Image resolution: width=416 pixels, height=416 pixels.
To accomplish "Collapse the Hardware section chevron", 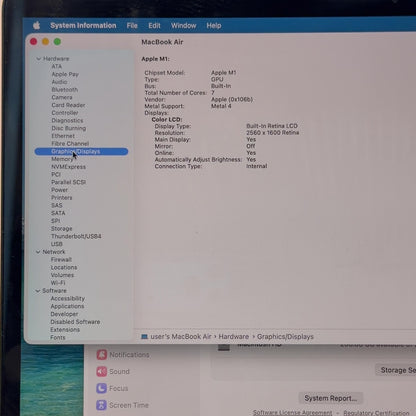I will [38, 59].
